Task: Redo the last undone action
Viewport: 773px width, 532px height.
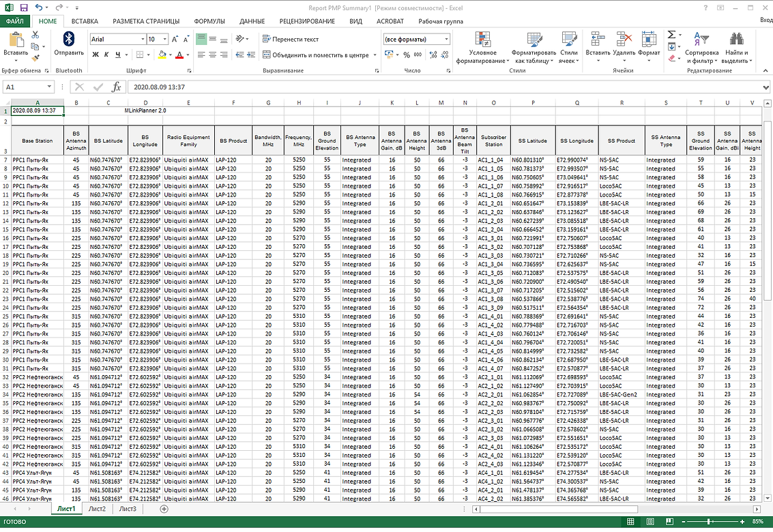Action: [x=59, y=8]
